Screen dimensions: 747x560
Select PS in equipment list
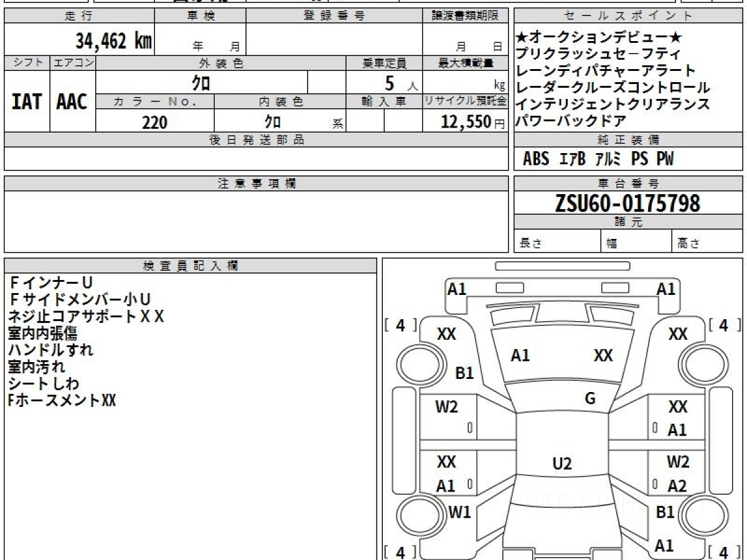(x=639, y=159)
